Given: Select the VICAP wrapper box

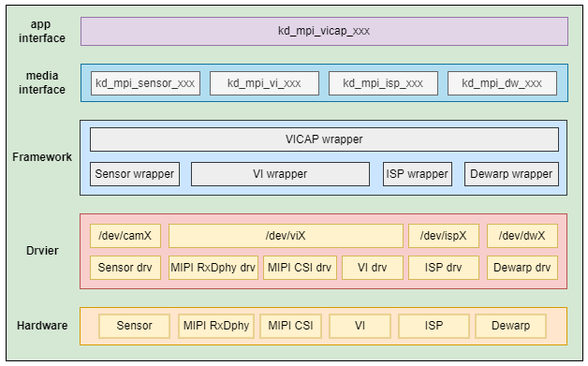Looking at the screenshot, I should click(324, 139).
